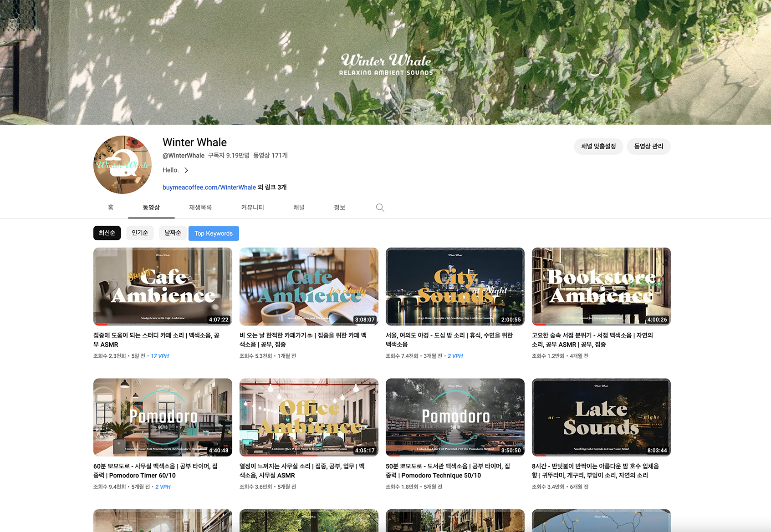Click title '집중에 도움이 되는 스터디 카페 소리'
Viewport: 771px width, 532px height.
tap(156, 340)
